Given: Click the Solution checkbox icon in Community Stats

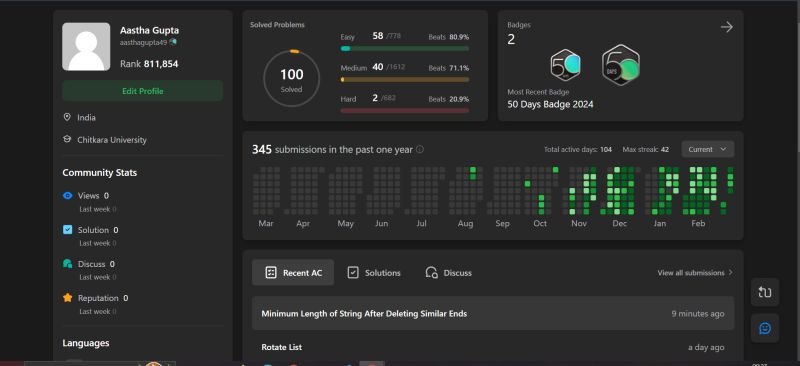Looking at the screenshot, I should pos(67,230).
